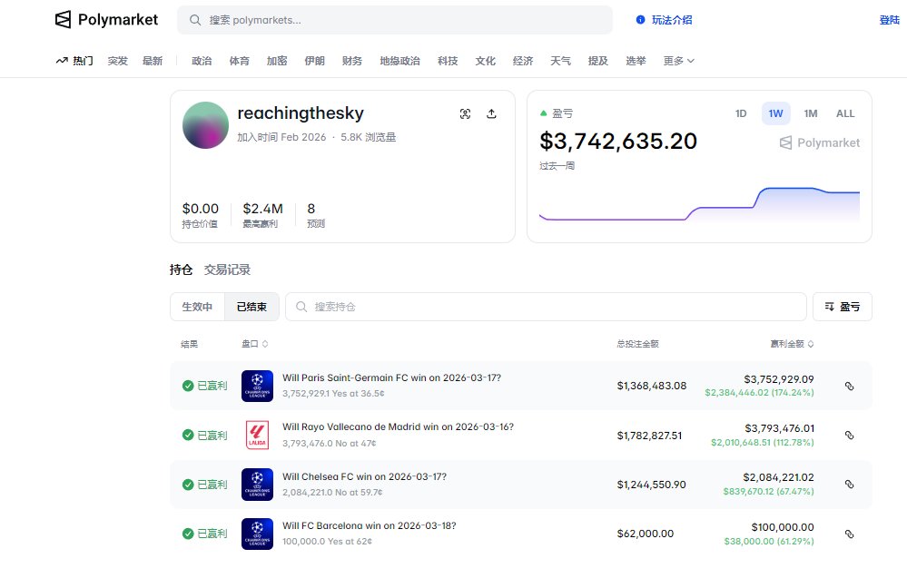Click the share upload icon on profile card
The image size is (907, 588).
[491, 114]
